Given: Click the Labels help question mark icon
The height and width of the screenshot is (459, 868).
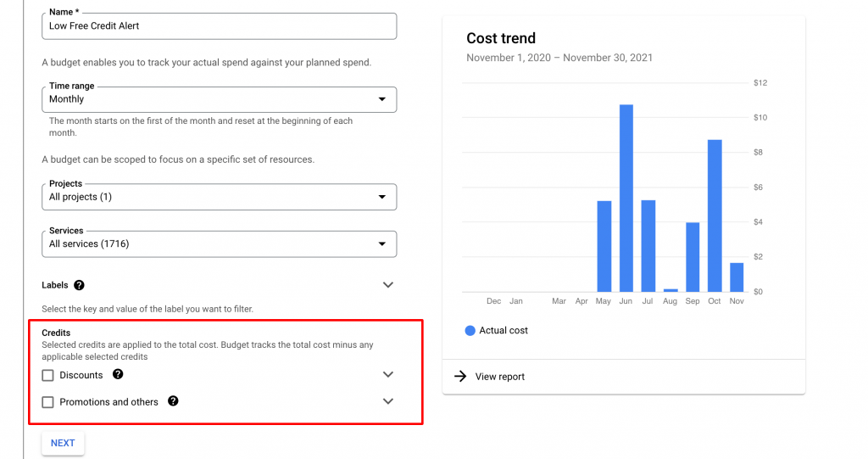Looking at the screenshot, I should point(79,285).
